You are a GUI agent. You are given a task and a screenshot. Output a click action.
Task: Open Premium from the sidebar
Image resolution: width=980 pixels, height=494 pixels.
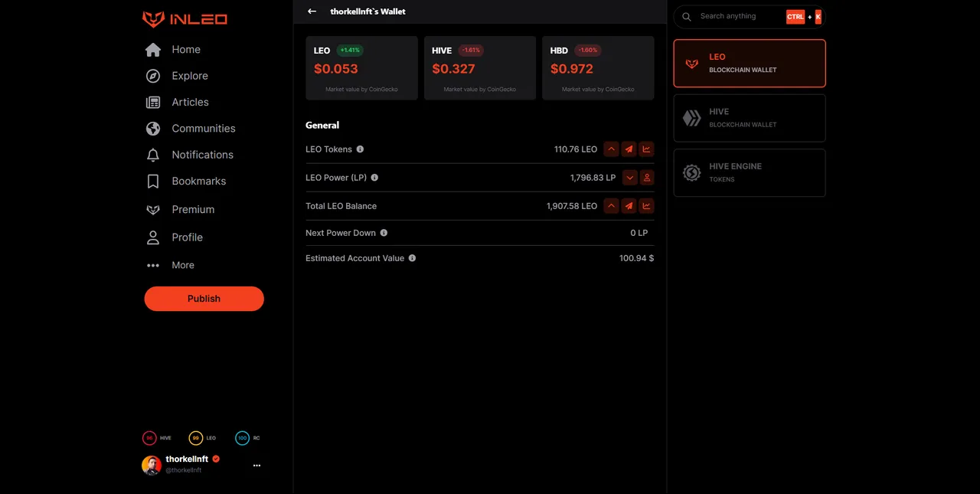[x=181, y=210]
